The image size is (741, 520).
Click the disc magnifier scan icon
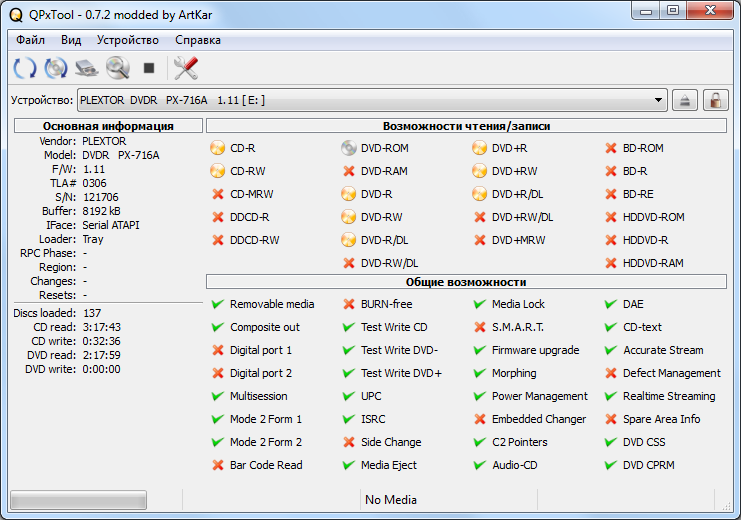118,68
